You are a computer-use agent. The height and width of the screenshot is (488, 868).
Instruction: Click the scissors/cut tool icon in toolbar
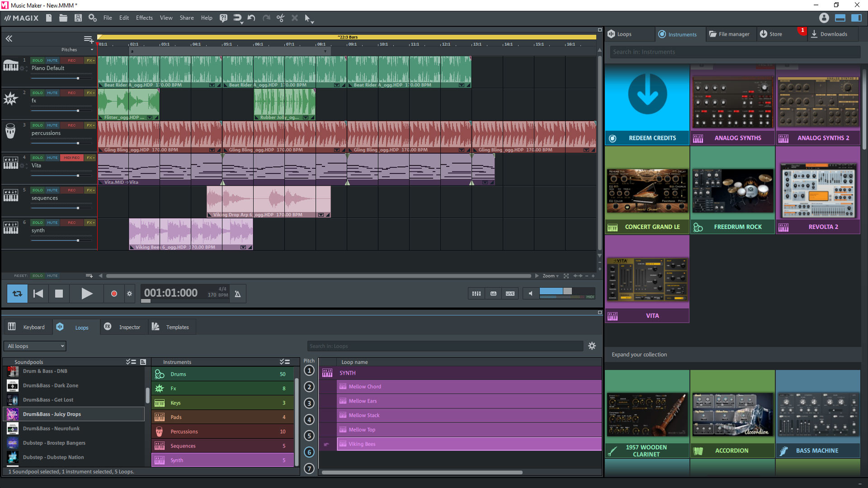(280, 18)
